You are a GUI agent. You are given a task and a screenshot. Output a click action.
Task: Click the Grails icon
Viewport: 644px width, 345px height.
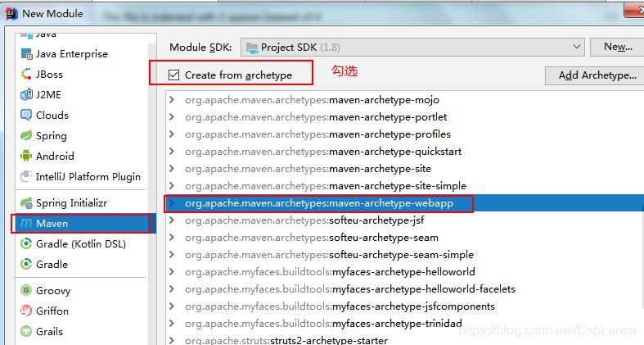point(26,331)
